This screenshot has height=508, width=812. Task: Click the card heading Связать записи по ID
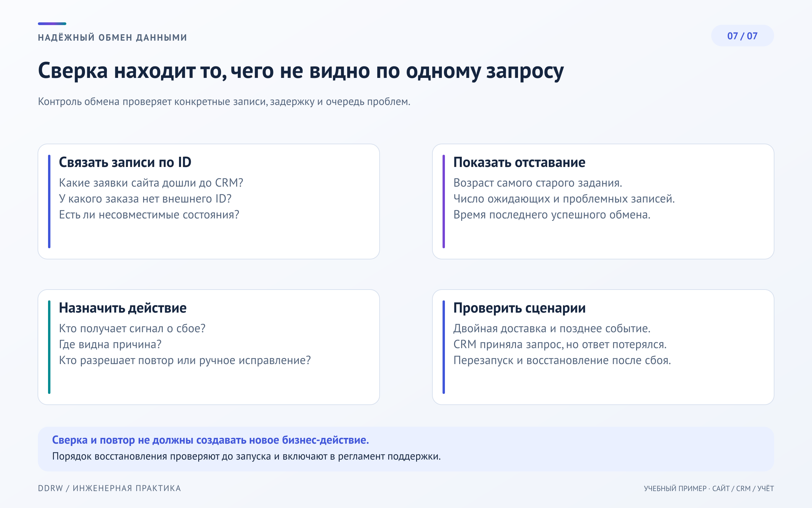tap(125, 163)
